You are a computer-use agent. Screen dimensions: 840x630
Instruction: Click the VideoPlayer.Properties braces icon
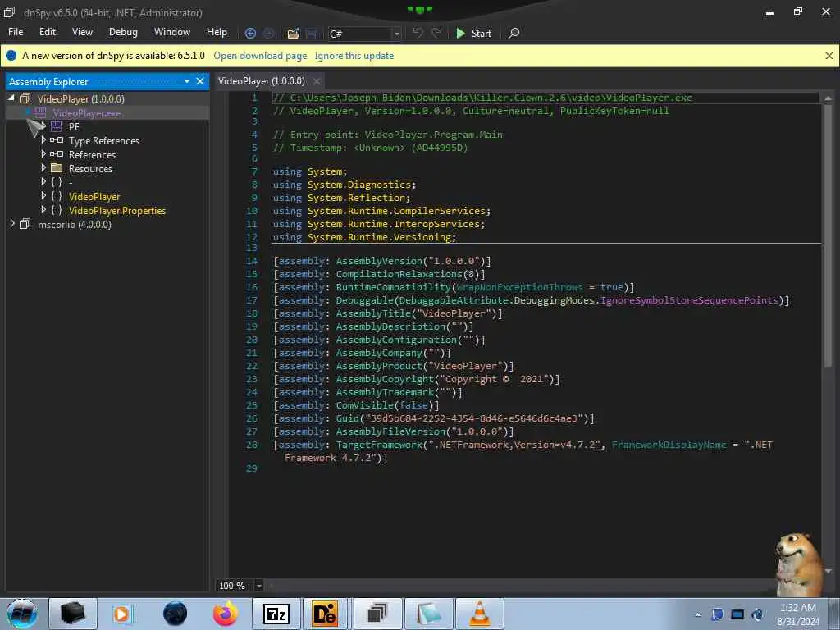click(x=57, y=210)
